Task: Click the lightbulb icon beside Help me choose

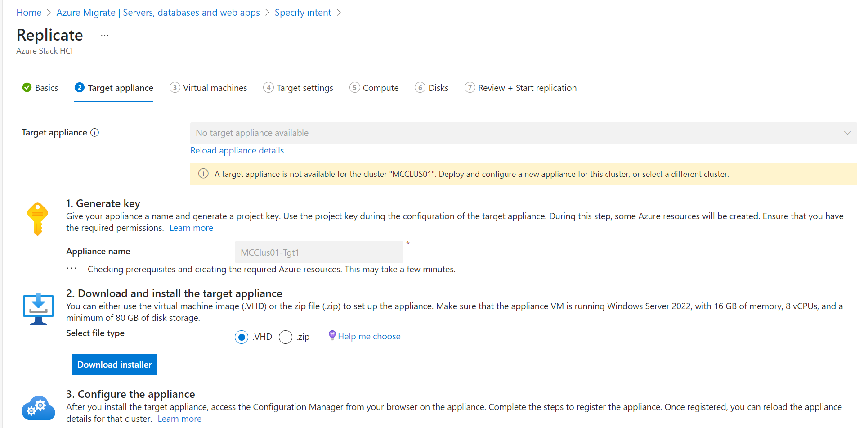Action: click(x=332, y=335)
